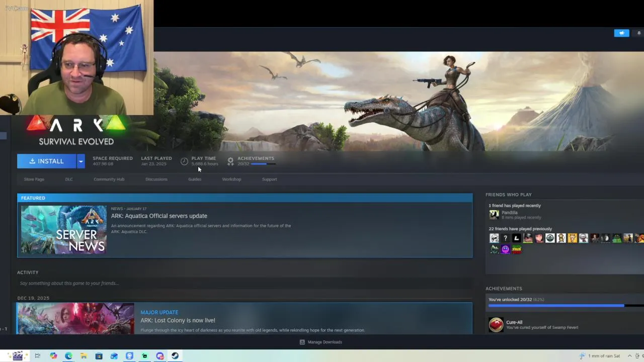Click the play time clock icon
The width and height of the screenshot is (644, 362).
pyautogui.click(x=184, y=161)
